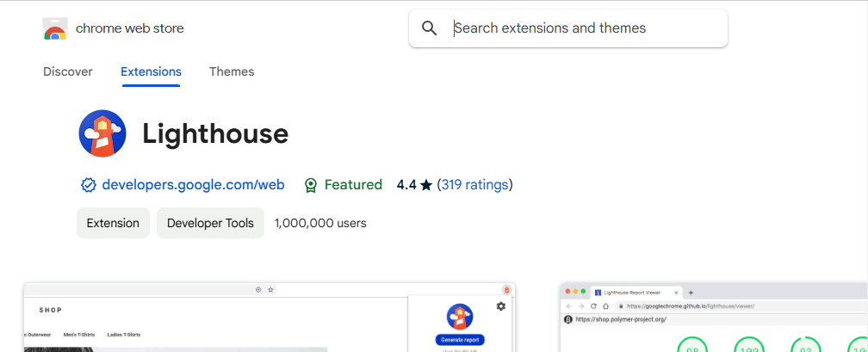868x352 pixels.
Task: Open developers.google.com/web publisher link
Action: (193, 185)
